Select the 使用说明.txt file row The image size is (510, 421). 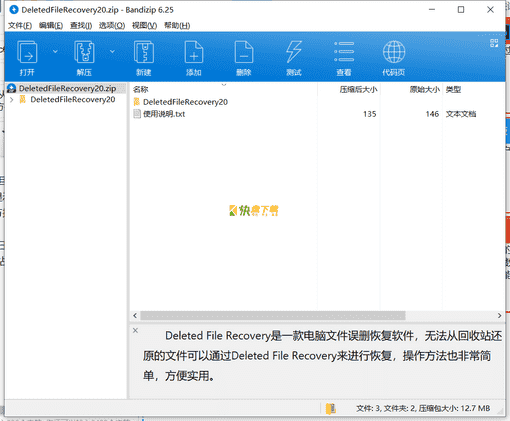[164, 114]
